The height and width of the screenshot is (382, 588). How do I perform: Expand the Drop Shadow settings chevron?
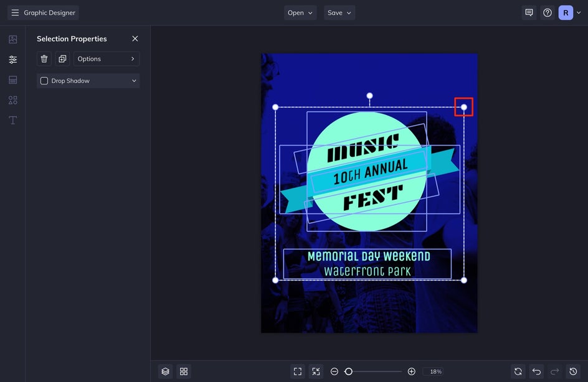[x=134, y=81]
